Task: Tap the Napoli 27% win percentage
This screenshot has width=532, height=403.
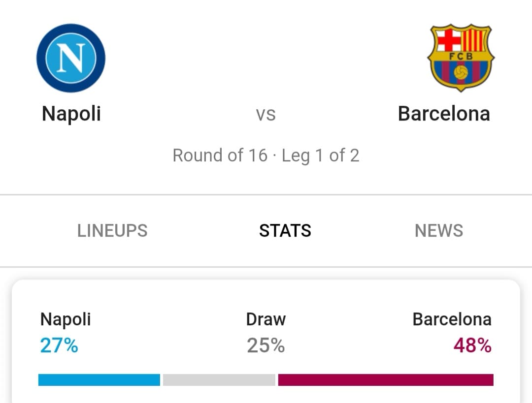Action: click(x=59, y=345)
